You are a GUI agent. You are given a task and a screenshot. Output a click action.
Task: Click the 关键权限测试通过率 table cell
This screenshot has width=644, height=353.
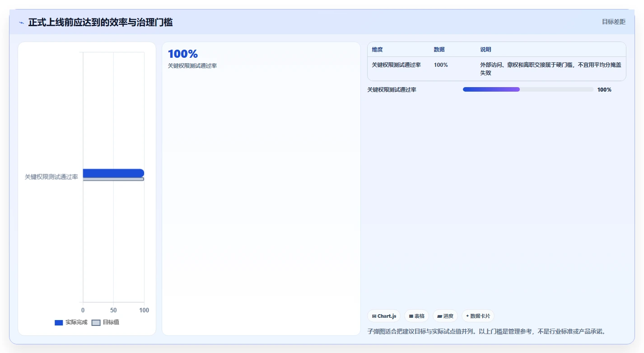point(396,65)
